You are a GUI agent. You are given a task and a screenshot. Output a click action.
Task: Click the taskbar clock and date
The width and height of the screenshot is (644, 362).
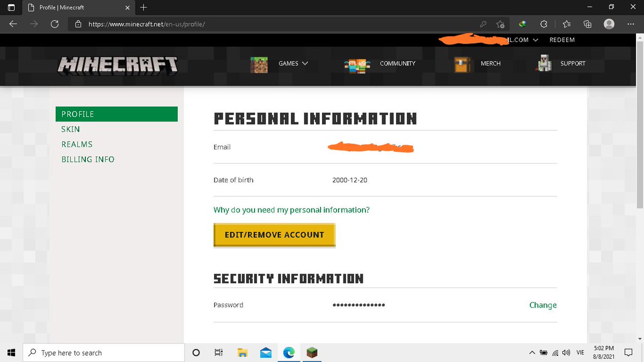(x=604, y=352)
